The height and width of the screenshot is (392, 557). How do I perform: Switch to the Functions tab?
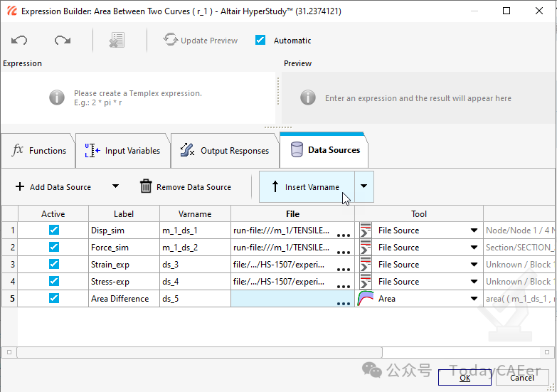tap(38, 151)
